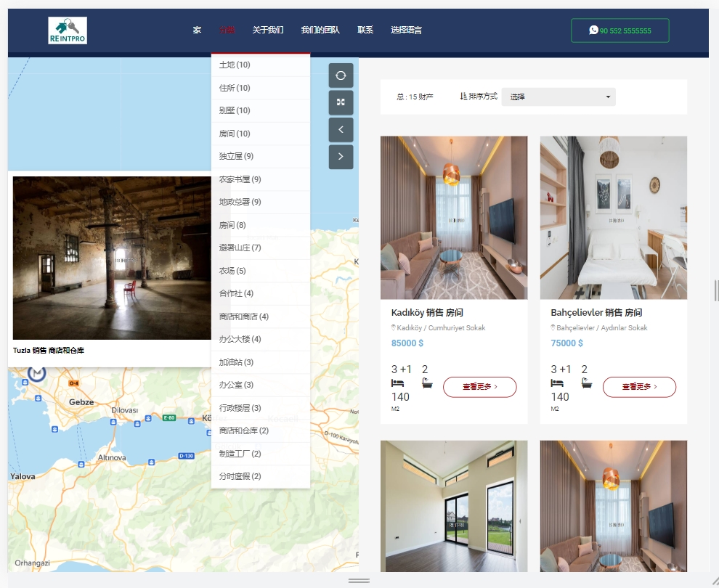Viewport: 719px width, 588px height.
Task: Toggle the map fullscreen button
Action: (341, 102)
